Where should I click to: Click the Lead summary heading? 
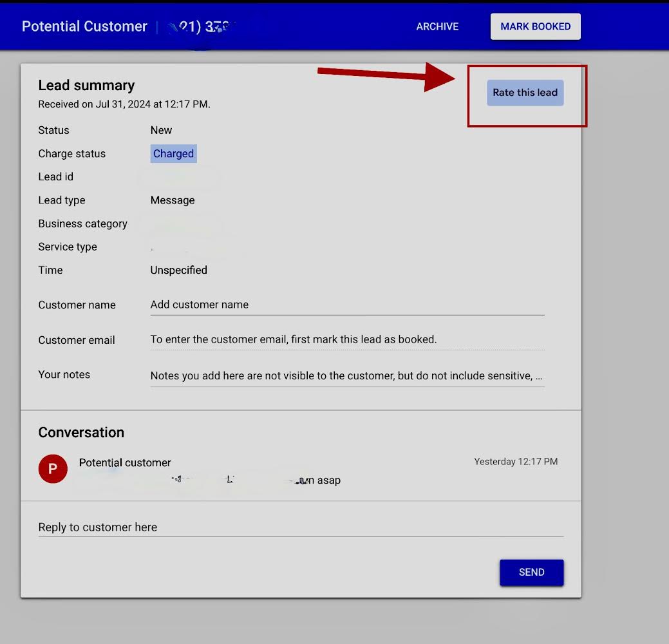pyautogui.click(x=86, y=86)
